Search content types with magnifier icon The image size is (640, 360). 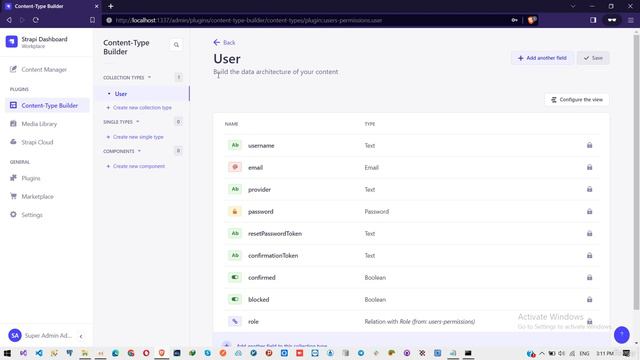point(176,45)
